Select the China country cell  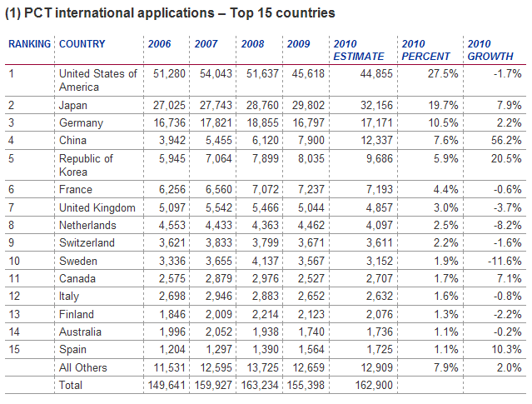(72, 141)
